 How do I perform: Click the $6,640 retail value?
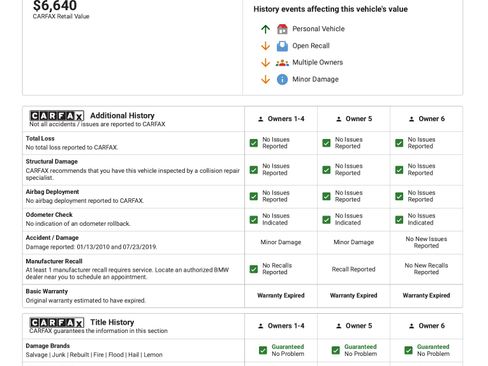[x=55, y=5]
